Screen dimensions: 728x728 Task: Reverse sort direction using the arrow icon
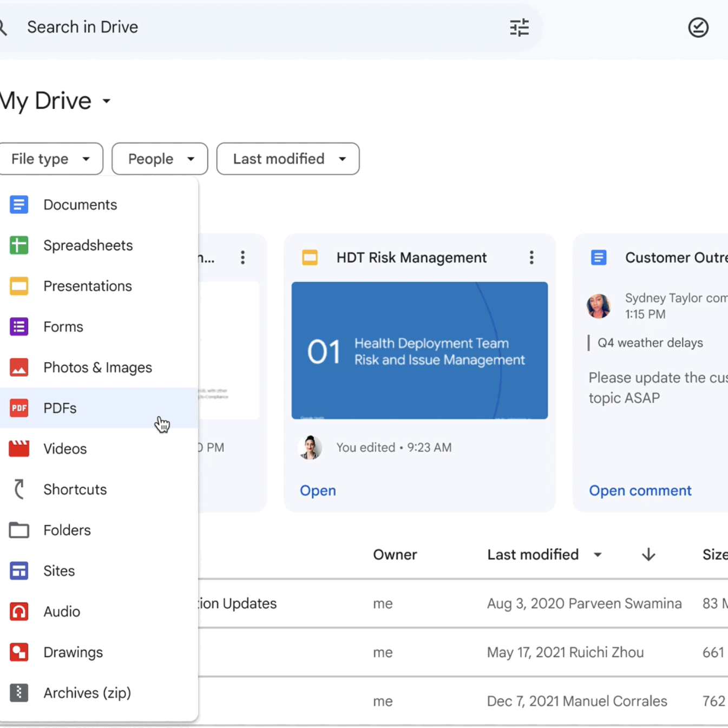pos(648,554)
